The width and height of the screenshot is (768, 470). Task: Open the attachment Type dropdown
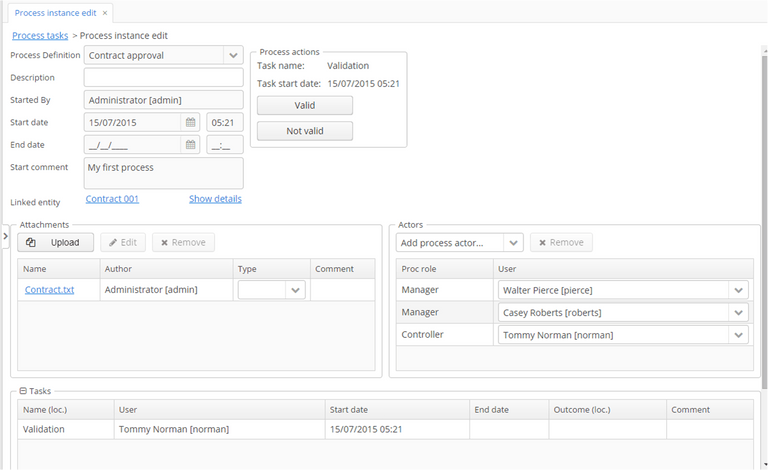click(x=295, y=290)
